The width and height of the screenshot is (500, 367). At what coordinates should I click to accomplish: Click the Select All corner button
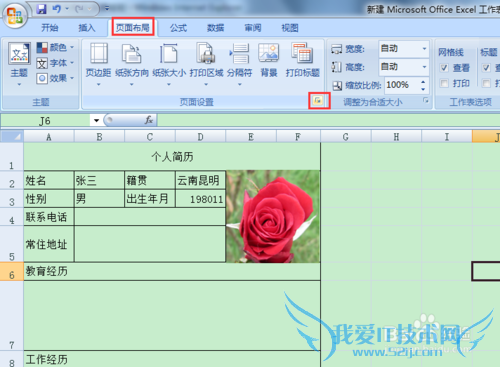click(x=12, y=136)
